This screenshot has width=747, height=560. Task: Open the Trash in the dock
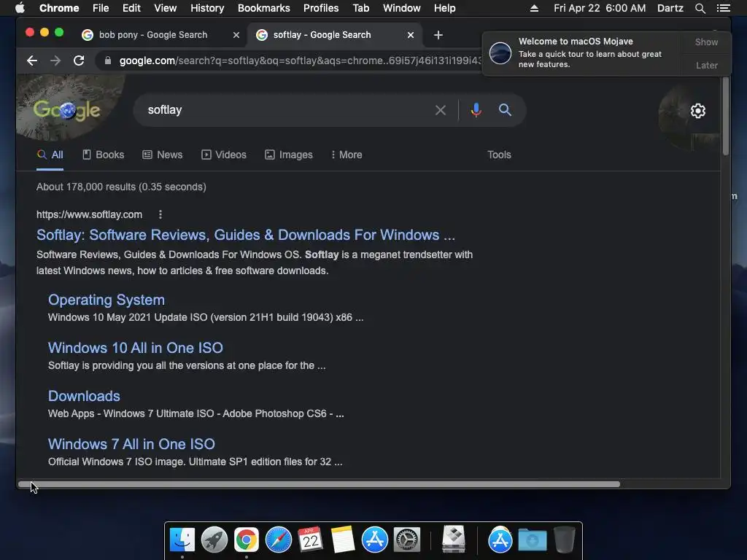tap(565, 540)
